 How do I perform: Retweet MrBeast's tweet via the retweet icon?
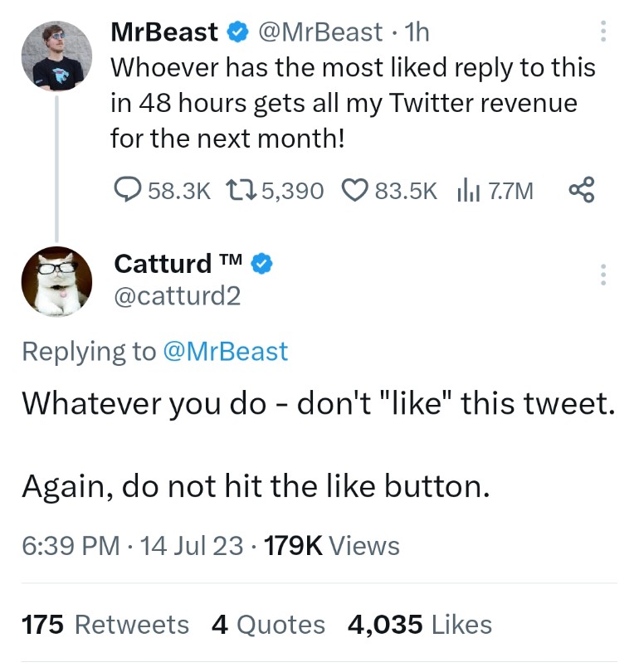(241, 192)
